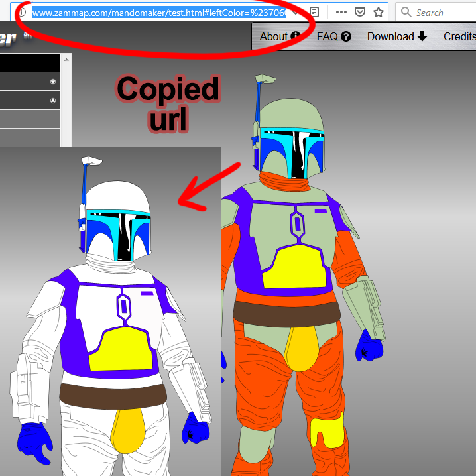This screenshot has height=476, width=476.
Task: Click the selected zammap.com URL text
Action: pyautogui.click(x=158, y=13)
